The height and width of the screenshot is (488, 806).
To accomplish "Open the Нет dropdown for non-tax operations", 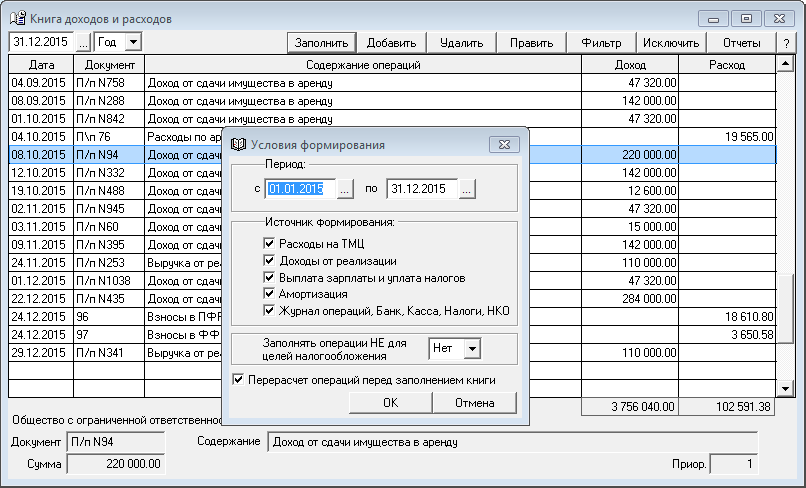I will coord(472,349).
